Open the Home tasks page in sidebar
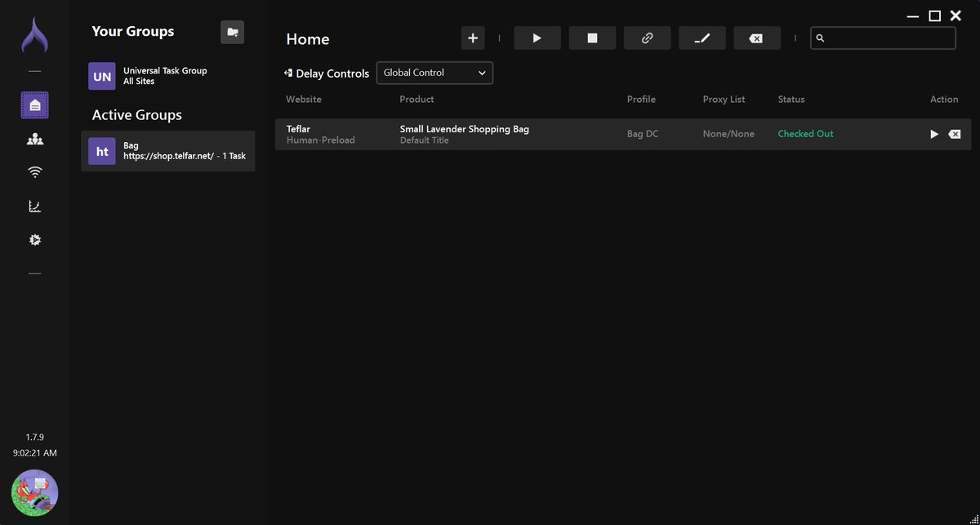Screen dimensions: 980x525 34,105
